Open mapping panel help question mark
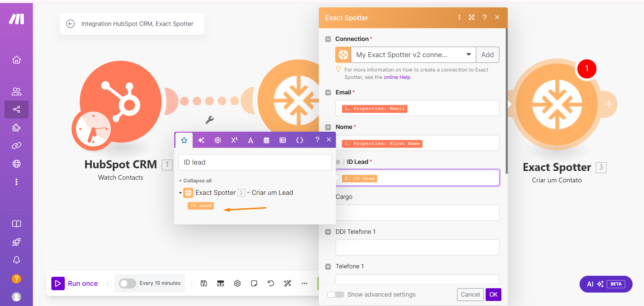The width and height of the screenshot is (644, 306). [317, 140]
